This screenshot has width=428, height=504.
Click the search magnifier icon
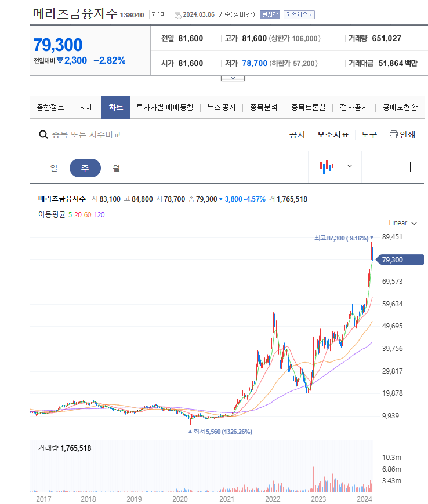pyautogui.click(x=43, y=134)
